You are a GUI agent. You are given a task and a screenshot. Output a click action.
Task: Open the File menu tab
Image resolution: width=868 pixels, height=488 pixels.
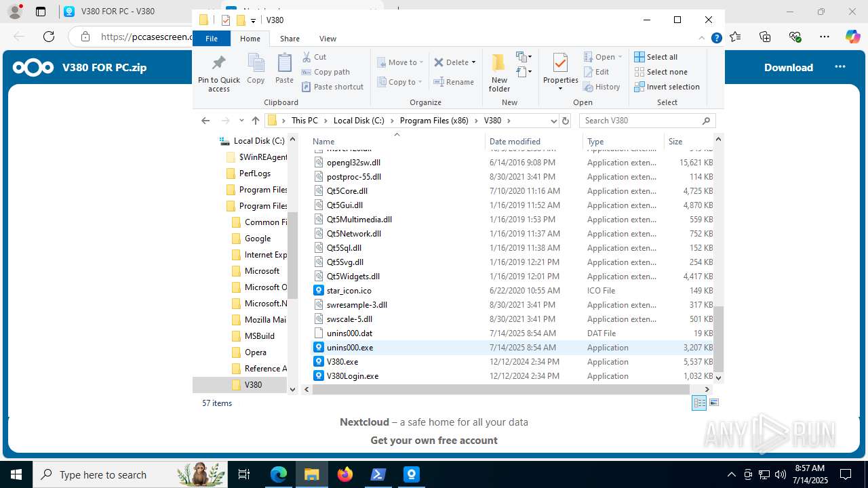click(x=212, y=39)
